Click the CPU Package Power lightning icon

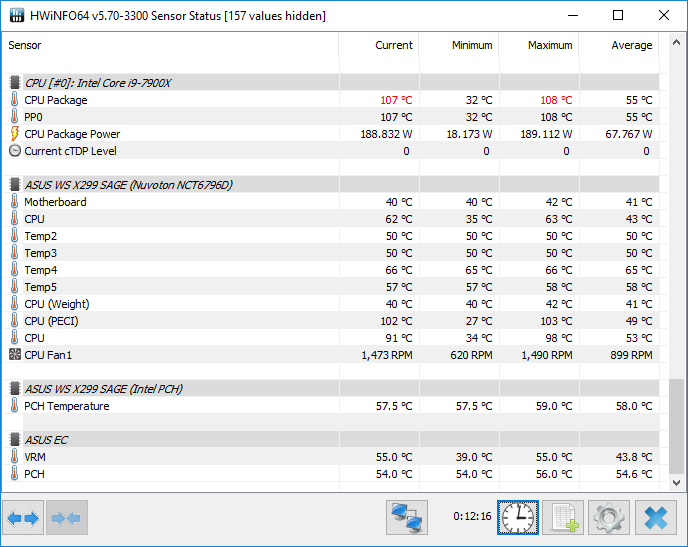pyautogui.click(x=14, y=133)
